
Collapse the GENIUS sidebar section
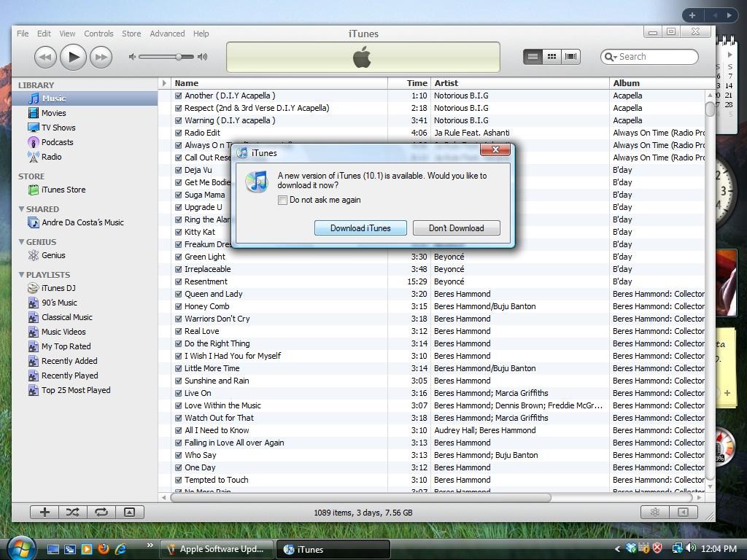pyautogui.click(x=21, y=241)
